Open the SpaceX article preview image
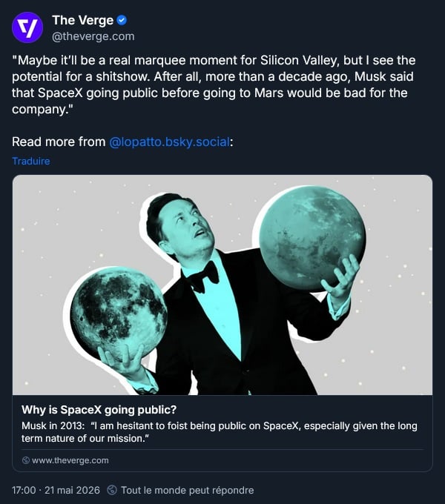This screenshot has width=445, height=504. [222, 285]
